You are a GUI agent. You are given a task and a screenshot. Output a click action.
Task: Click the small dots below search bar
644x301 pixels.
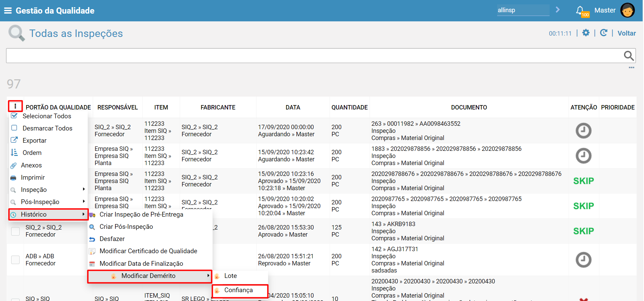[631, 67]
